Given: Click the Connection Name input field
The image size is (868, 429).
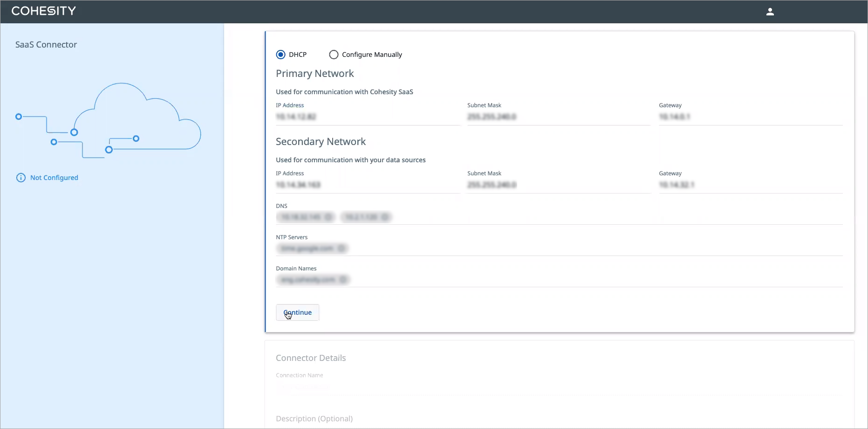Looking at the screenshot, I should 558,387.
